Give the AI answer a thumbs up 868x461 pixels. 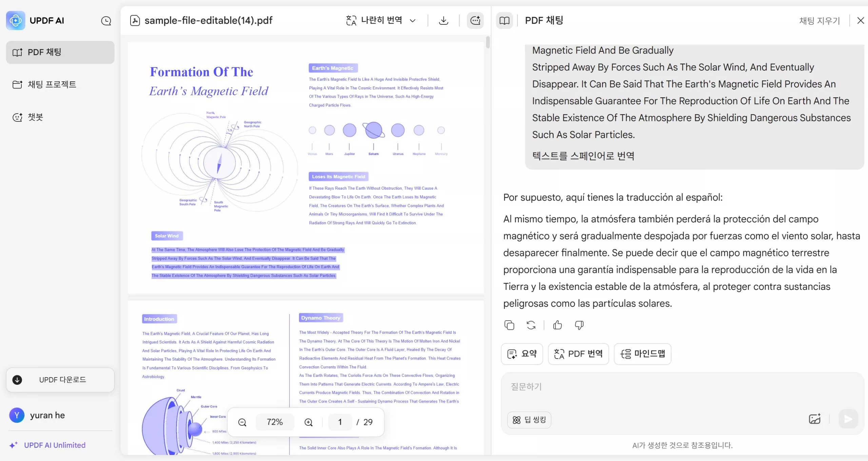557,325
